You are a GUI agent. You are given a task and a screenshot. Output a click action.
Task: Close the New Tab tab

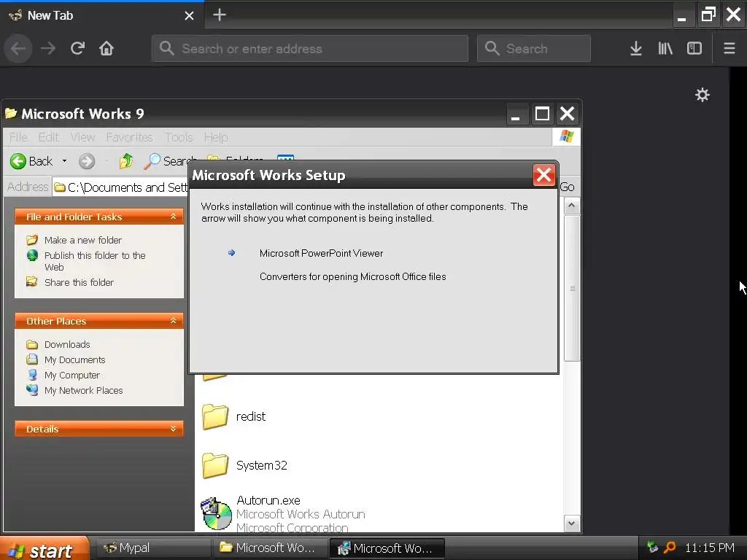(189, 16)
